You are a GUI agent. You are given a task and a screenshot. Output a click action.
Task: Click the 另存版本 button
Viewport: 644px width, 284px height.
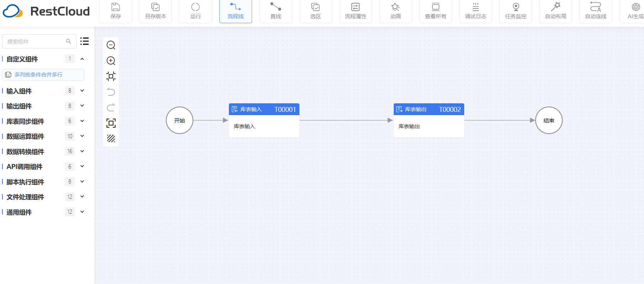pyautogui.click(x=156, y=11)
